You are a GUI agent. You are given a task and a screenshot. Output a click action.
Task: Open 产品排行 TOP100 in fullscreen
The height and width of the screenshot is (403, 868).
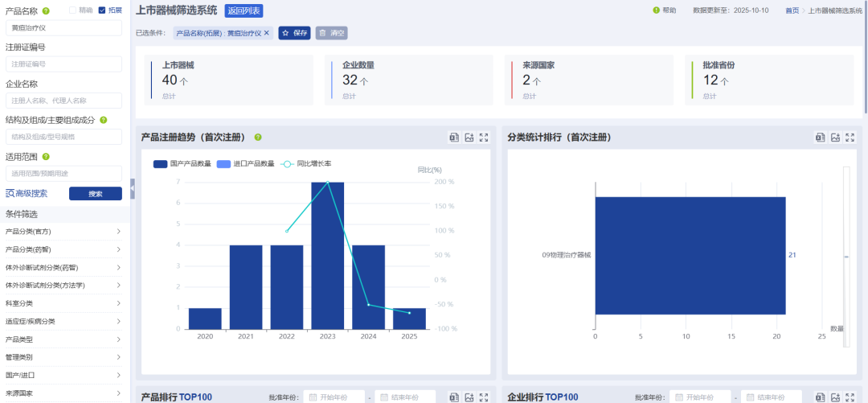[x=484, y=397]
